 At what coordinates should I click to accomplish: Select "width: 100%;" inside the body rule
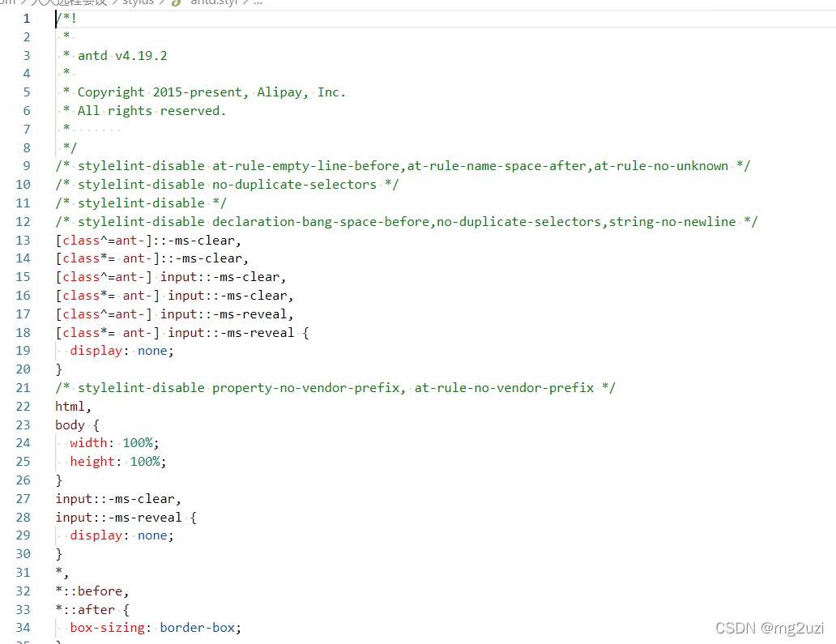113,442
